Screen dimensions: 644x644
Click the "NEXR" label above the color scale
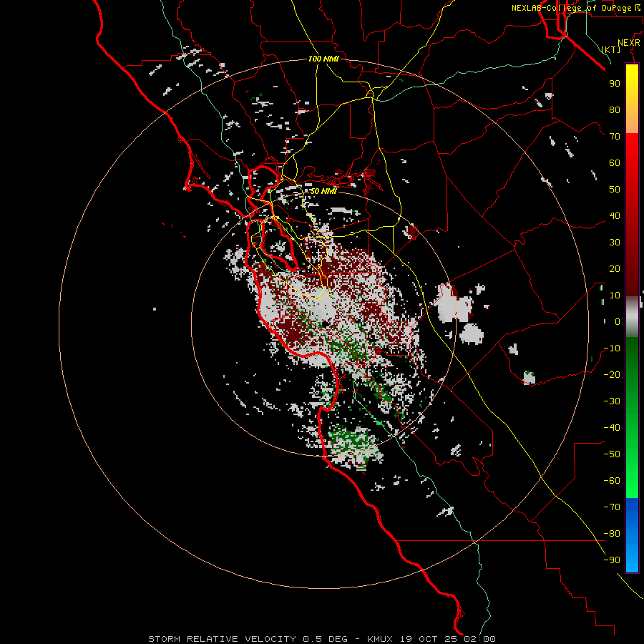click(629, 43)
